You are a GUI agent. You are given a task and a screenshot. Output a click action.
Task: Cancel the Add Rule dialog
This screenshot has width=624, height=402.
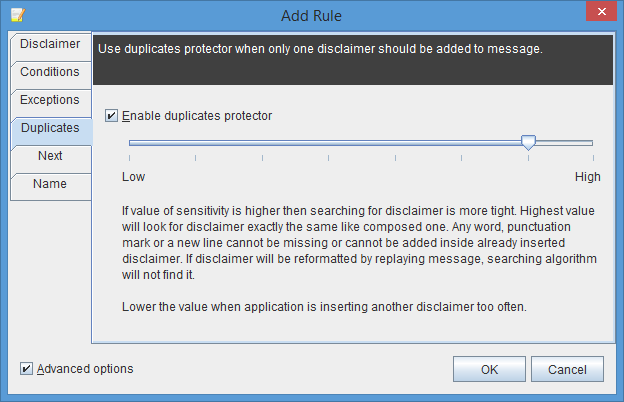(567, 369)
